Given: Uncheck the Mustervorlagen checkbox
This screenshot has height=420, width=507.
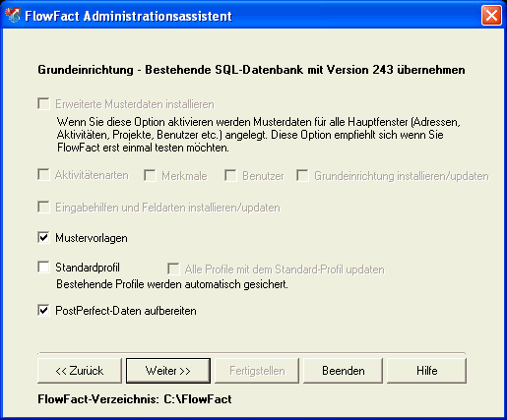Looking at the screenshot, I should point(43,237).
